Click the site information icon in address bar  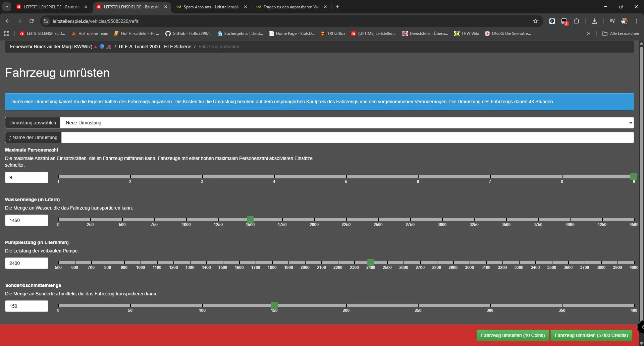(x=46, y=21)
